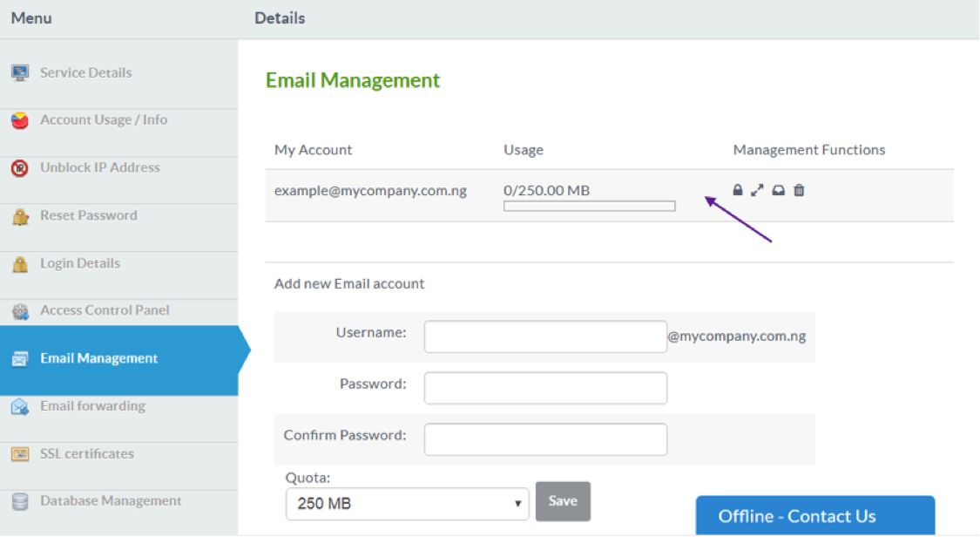The width and height of the screenshot is (980, 537).
Task: Click the inbox tray icon under Management Functions
Action: pyautogui.click(x=778, y=190)
